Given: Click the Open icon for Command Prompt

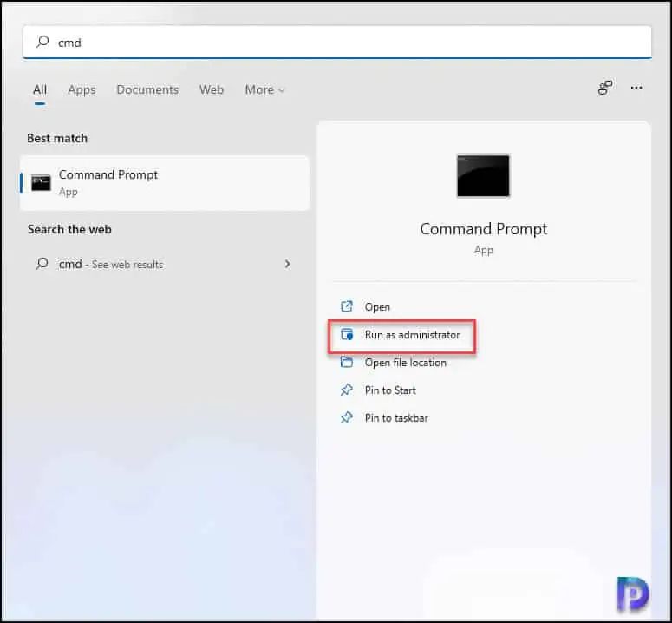Looking at the screenshot, I should tap(347, 306).
